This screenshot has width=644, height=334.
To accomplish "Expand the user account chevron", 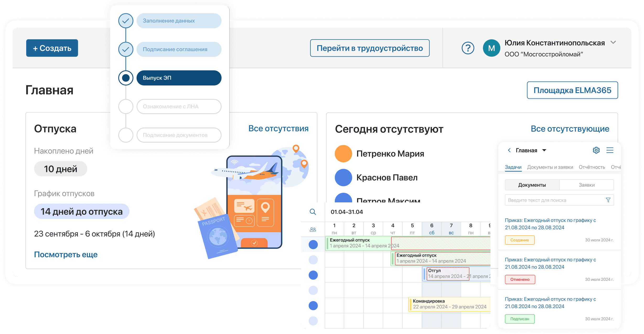I will (x=613, y=42).
